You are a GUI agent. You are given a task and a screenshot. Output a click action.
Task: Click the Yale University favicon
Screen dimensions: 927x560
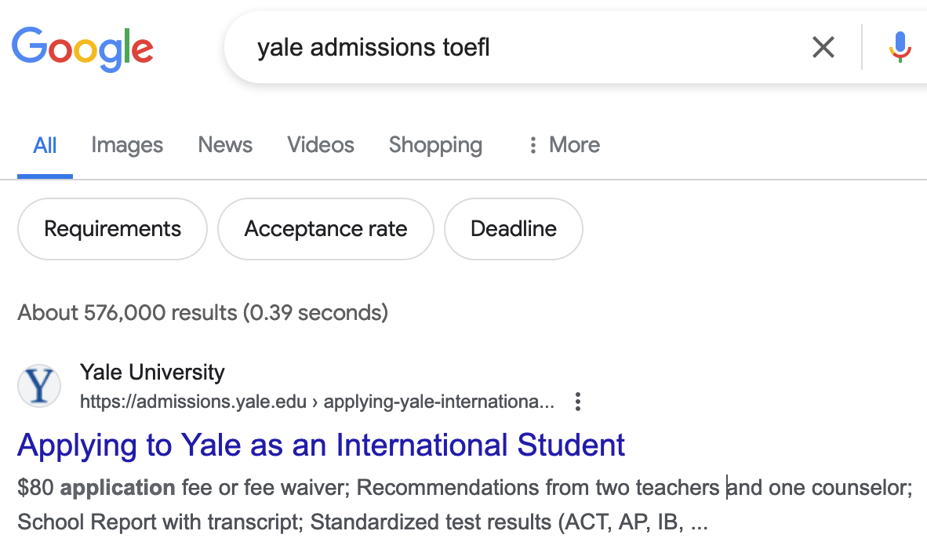tap(39, 385)
